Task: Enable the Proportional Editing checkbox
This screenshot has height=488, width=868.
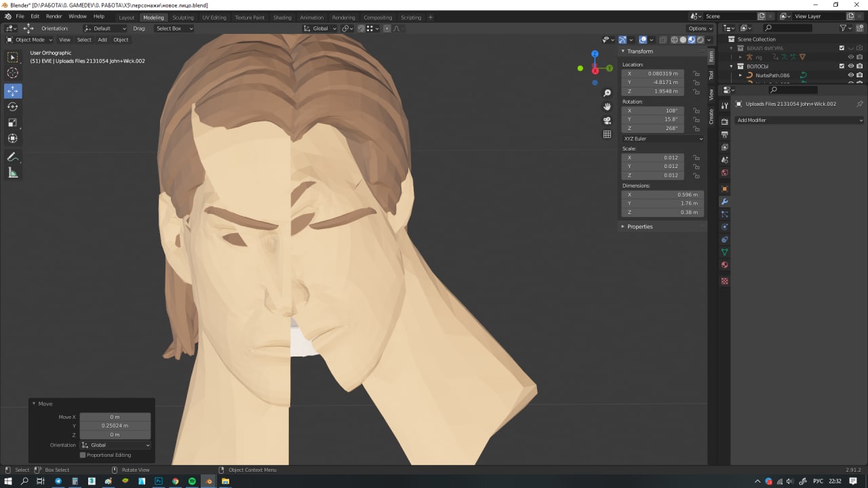Action: (83, 455)
